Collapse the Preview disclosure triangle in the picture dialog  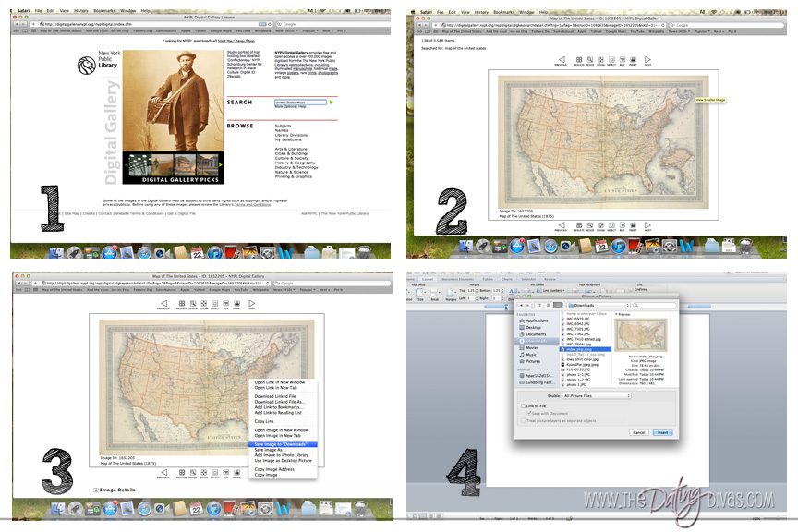click(x=616, y=314)
